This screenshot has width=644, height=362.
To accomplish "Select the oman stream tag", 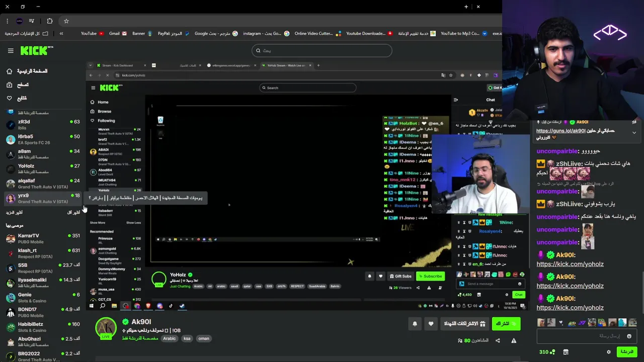I will click(x=204, y=338).
